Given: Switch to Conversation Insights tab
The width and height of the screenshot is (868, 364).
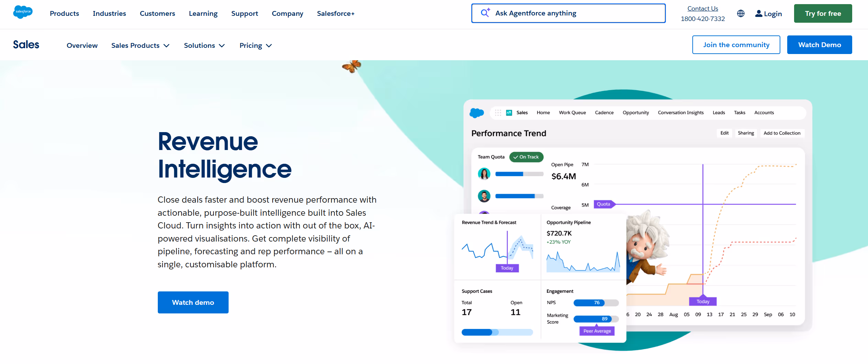Looking at the screenshot, I should (680, 113).
